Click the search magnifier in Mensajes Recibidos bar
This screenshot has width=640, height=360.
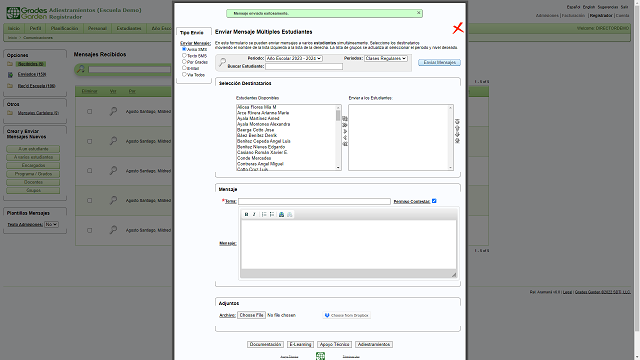(81, 69)
